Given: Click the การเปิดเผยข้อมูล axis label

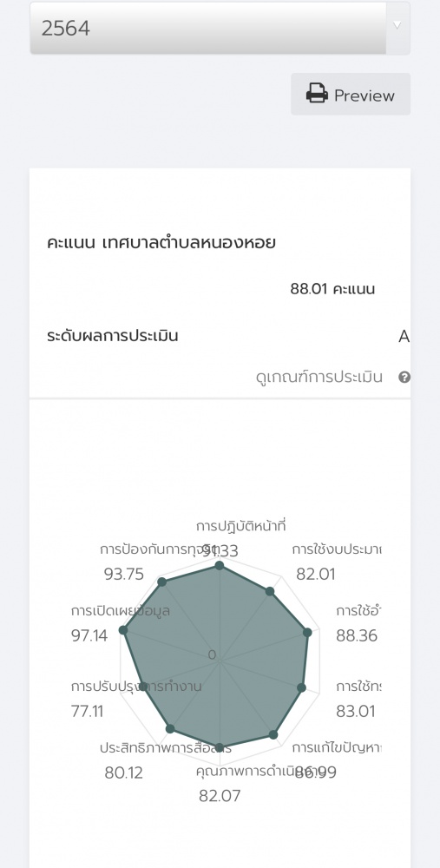Looking at the screenshot, I should pyautogui.click(x=120, y=611).
